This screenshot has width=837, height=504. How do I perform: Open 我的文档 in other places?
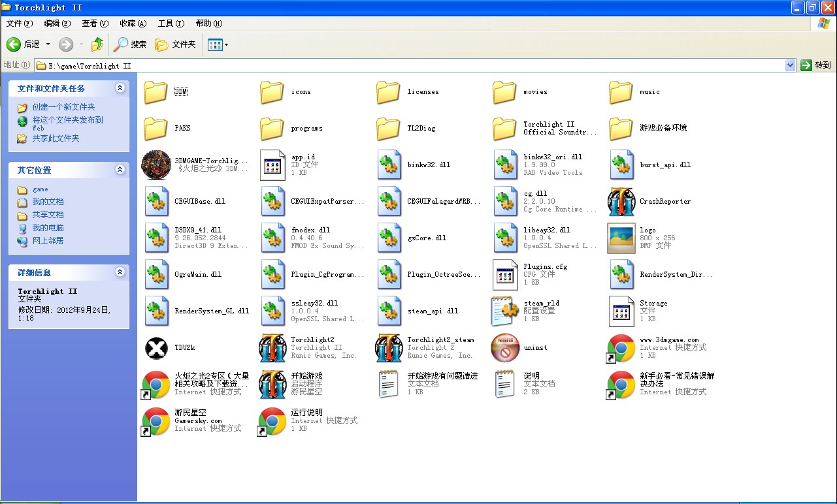tap(48, 202)
